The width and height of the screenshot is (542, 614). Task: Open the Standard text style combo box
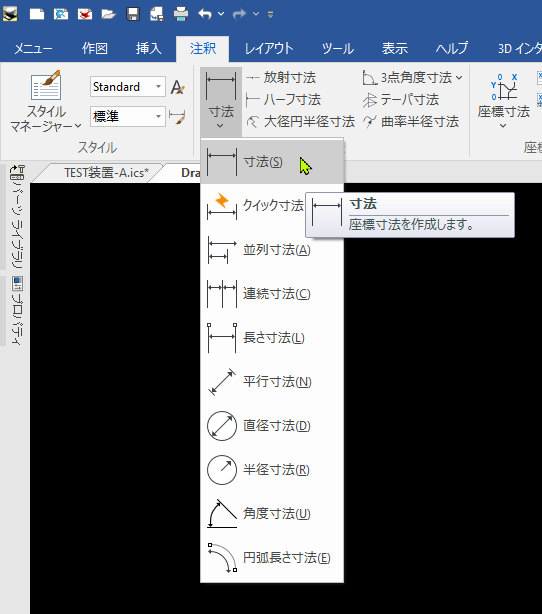[x=128, y=87]
